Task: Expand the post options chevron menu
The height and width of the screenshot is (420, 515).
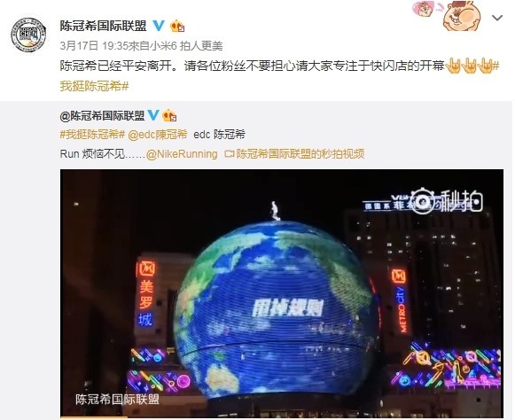Action: click(497, 18)
